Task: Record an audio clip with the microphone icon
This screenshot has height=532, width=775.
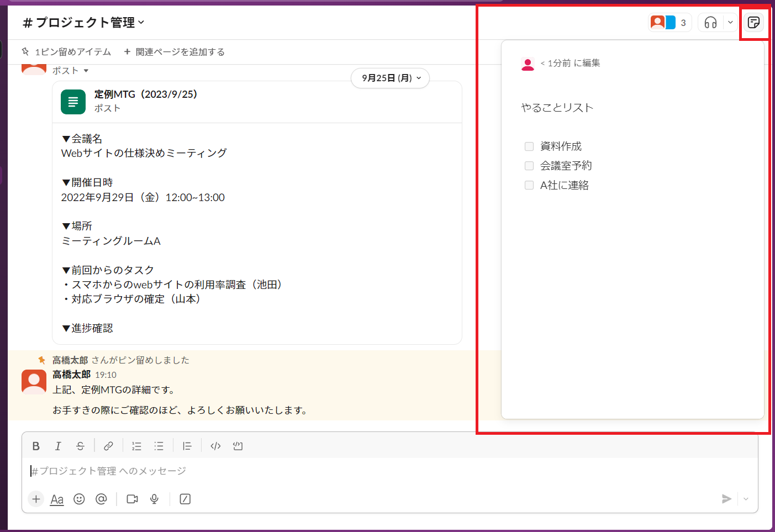Action: [154, 499]
